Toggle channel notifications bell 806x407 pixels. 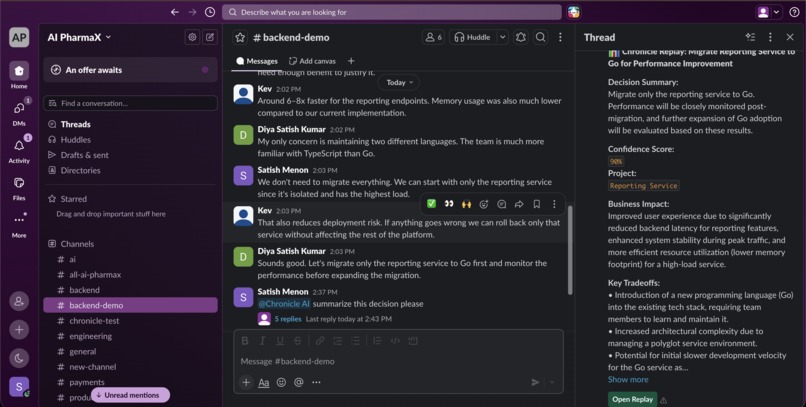coord(521,37)
